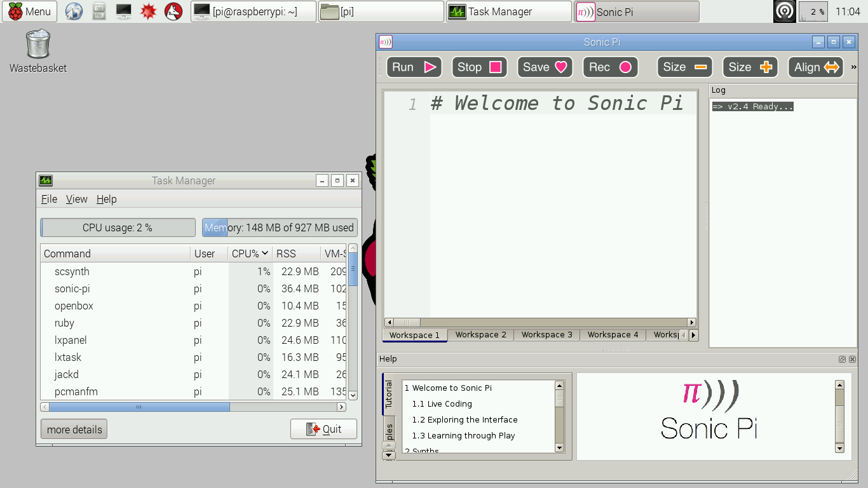The width and height of the screenshot is (868, 488).
Task: Quit the Task Manager
Action: point(323,429)
